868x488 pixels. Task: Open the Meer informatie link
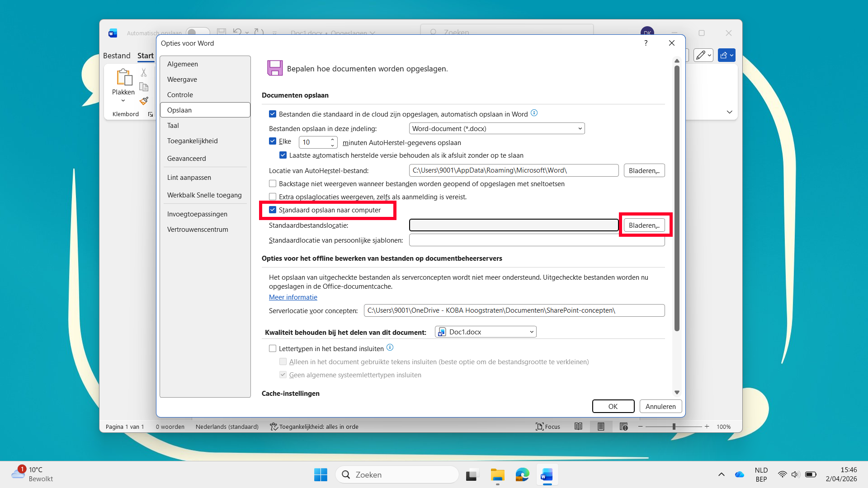[293, 297]
